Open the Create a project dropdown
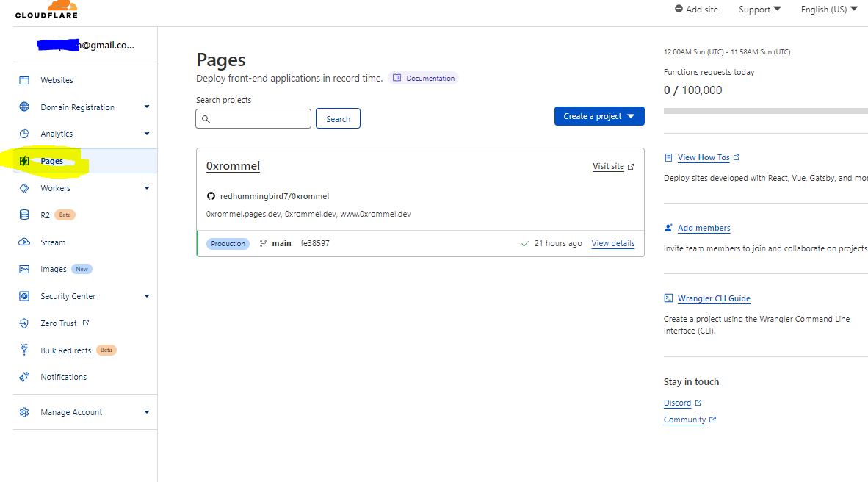This screenshot has height=482, width=868. point(599,116)
